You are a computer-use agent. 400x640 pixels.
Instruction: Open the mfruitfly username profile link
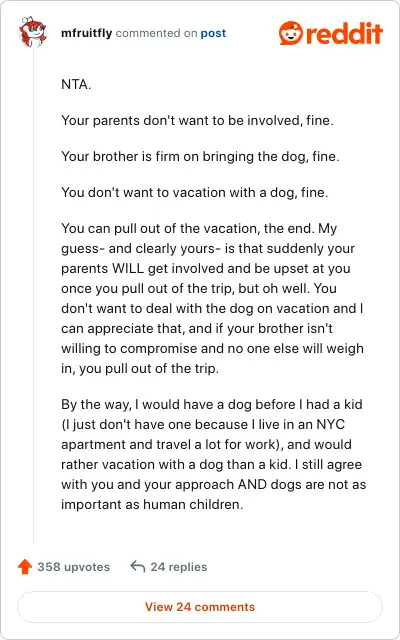point(87,33)
